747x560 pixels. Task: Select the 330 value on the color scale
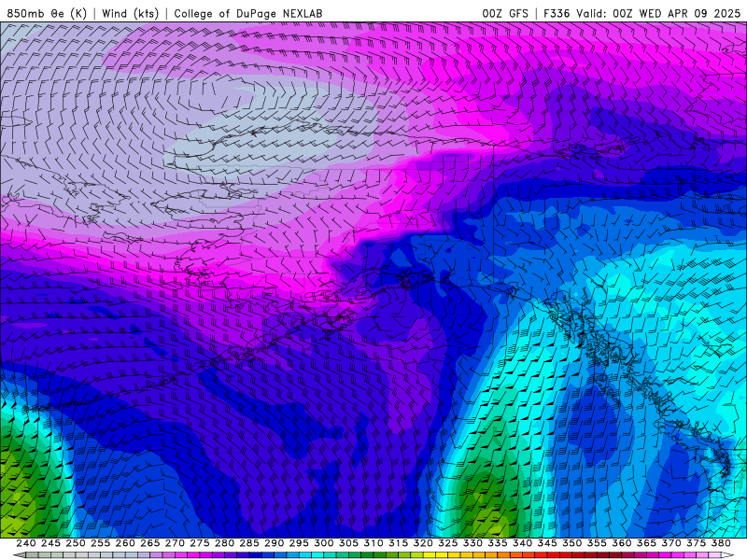pyautogui.click(x=472, y=543)
